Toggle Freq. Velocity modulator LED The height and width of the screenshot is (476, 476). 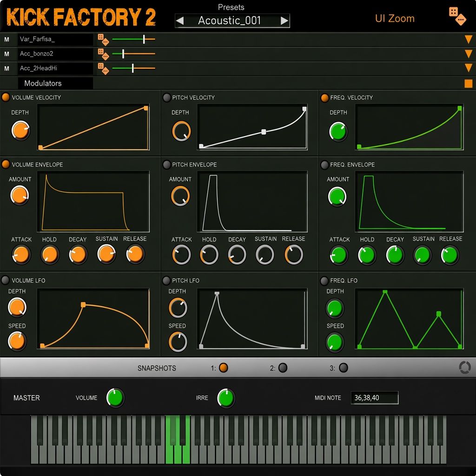coord(324,98)
